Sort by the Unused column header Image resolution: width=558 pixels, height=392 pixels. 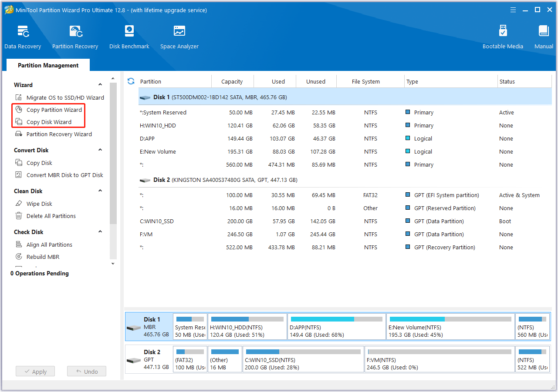click(x=316, y=81)
